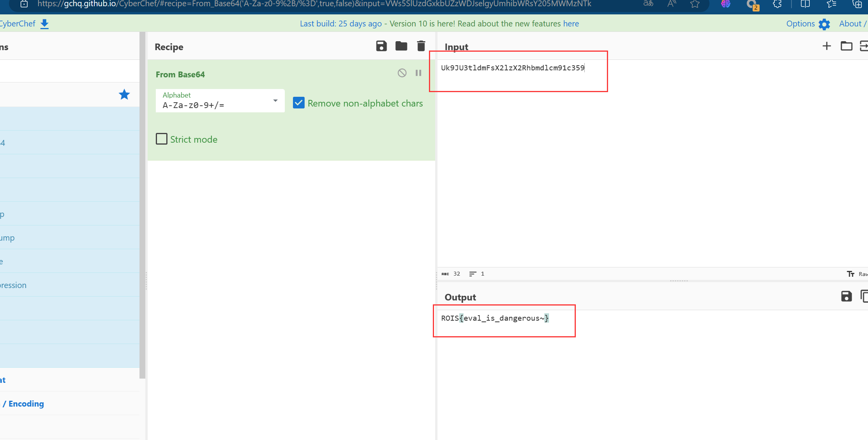Disable the From Base64 operation
The width and height of the screenshot is (868, 440).
coord(402,73)
